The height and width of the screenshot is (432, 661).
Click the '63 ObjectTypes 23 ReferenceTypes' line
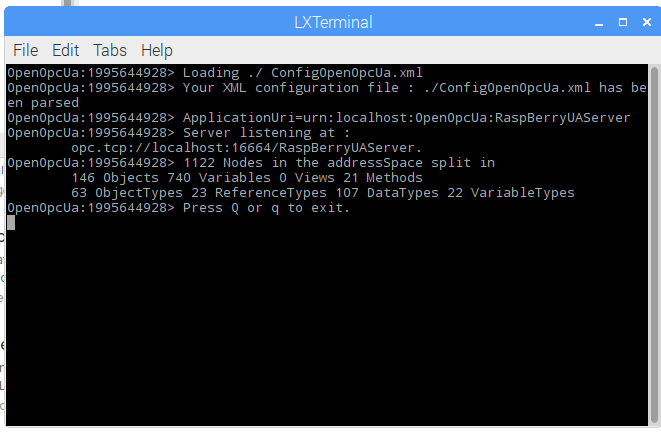pyautogui.click(x=322, y=193)
